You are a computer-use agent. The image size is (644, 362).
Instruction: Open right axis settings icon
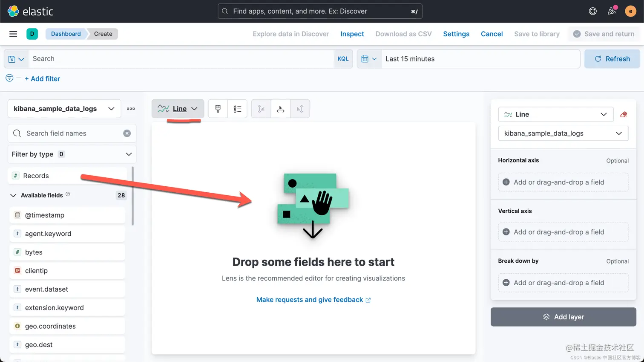point(300,109)
